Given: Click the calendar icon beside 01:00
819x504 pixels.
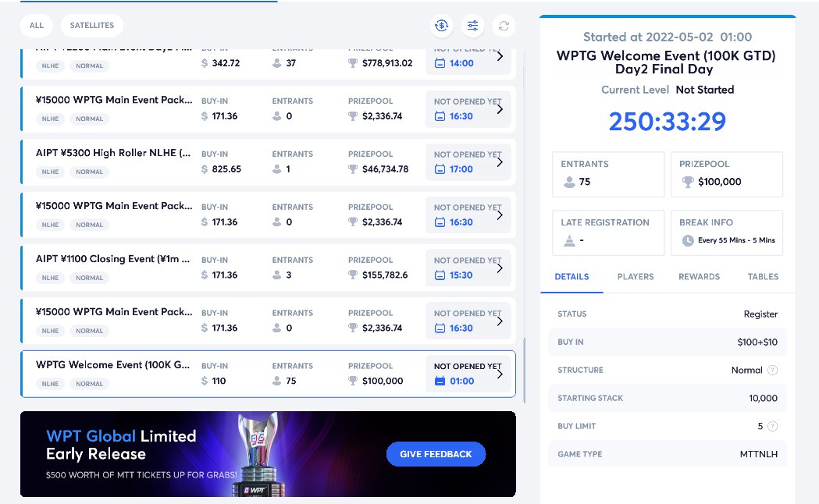Looking at the screenshot, I should [x=440, y=381].
